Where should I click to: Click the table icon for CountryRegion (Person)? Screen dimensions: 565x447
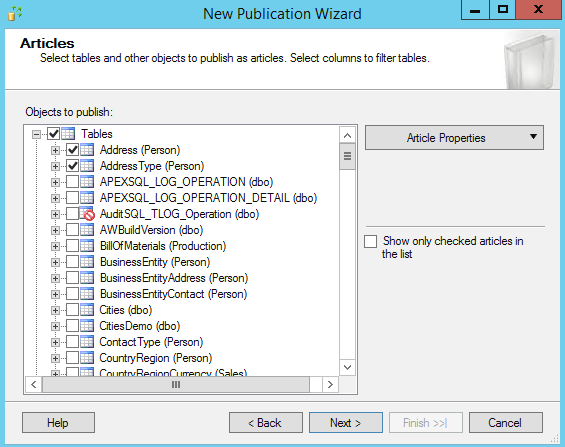(87, 358)
